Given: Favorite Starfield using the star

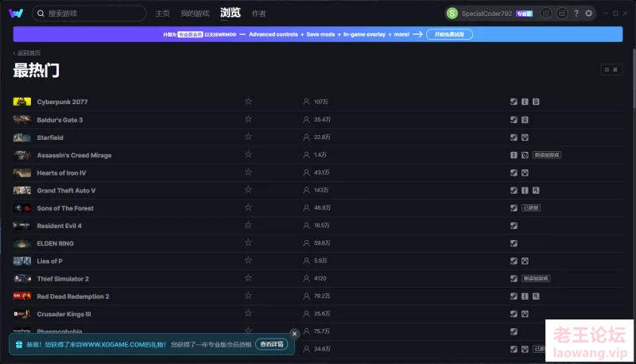Looking at the screenshot, I should [248, 137].
